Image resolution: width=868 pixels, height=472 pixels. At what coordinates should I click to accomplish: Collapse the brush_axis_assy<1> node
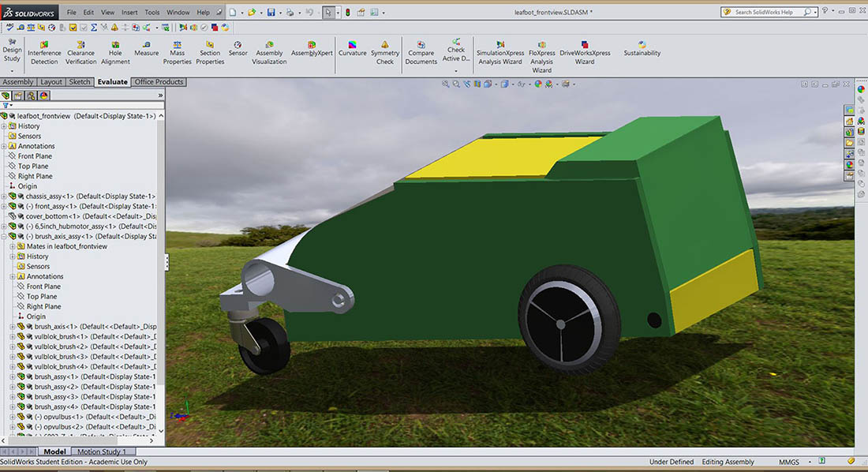[x=4, y=236]
